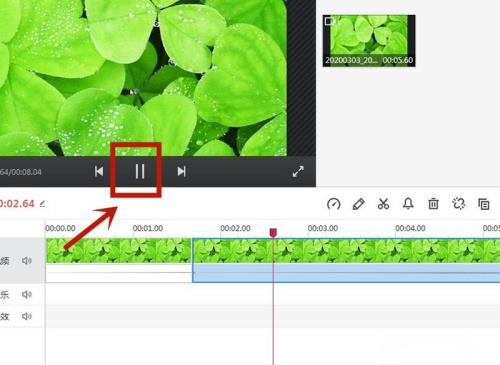Viewport: 500px width, 365px height.
Task: Open the speed adjustment tool
Action: (333, 204)
